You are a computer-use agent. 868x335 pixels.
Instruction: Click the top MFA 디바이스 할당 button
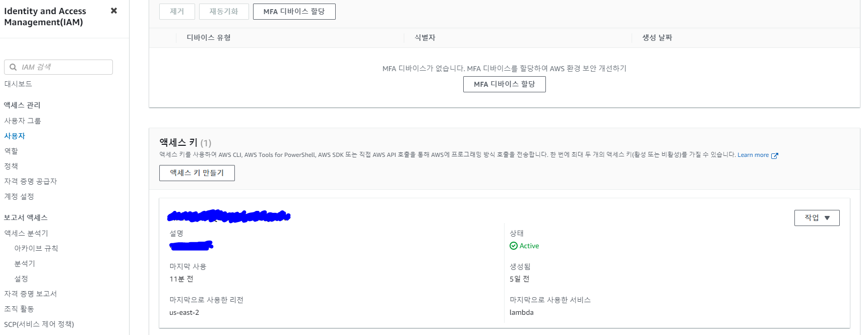tap(294, 12)
